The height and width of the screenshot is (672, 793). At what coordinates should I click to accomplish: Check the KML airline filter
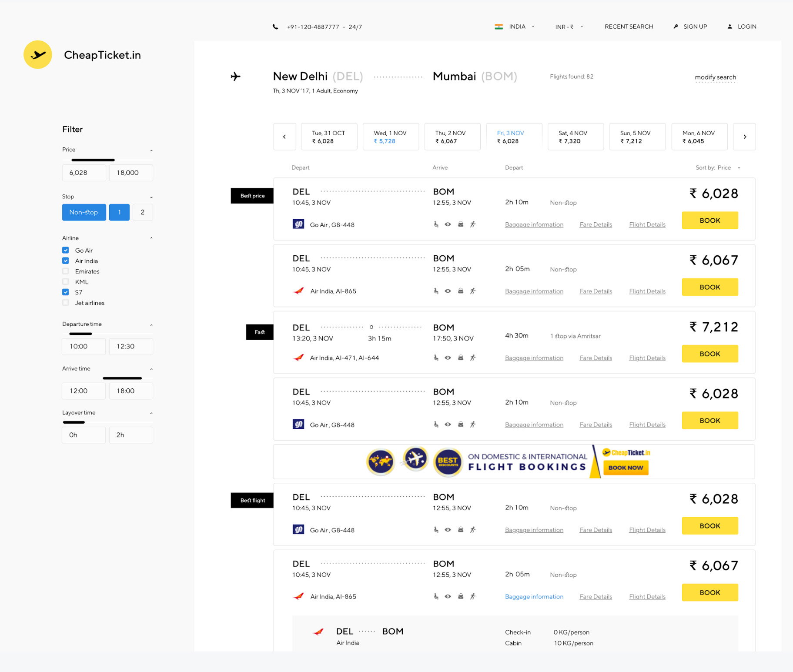point(66,281)
